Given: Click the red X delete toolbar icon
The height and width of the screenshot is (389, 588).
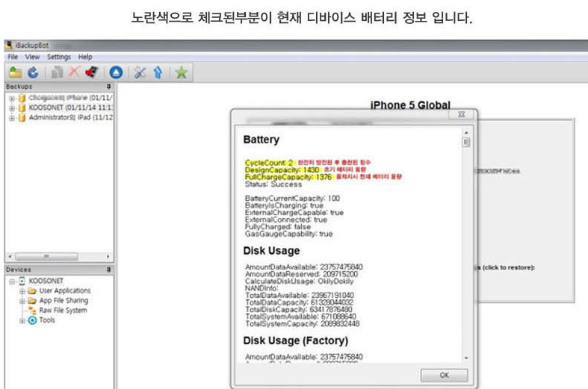Looking at the screenshot, I should tap(74, 72).
